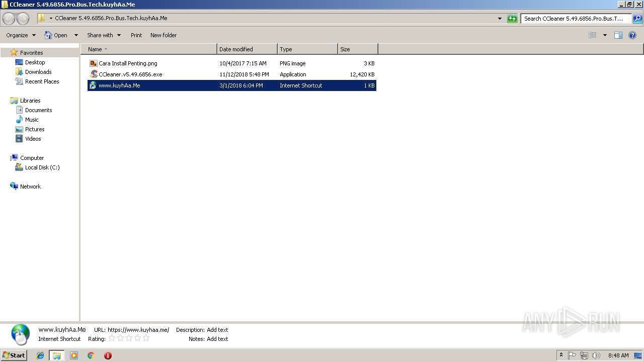Select the www.kuyhAa.Me file name

coord(119,85)
